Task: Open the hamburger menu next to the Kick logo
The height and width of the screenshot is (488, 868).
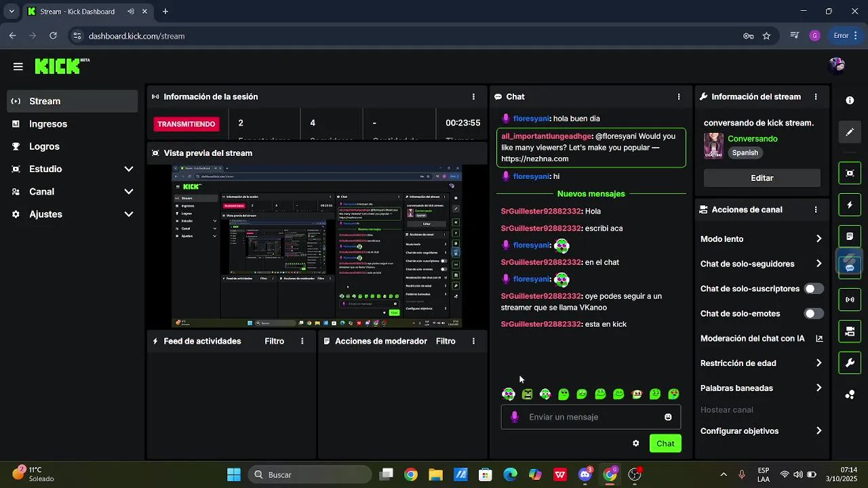Action: (x=18, y=66)
